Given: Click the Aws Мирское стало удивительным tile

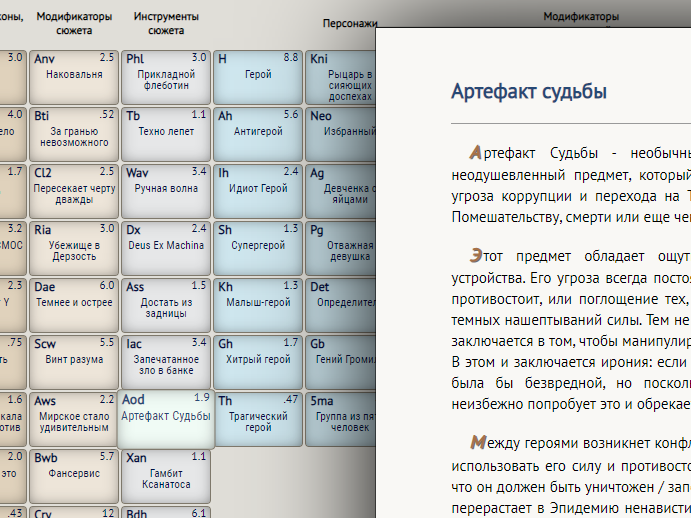Looking at the screenshot, I should [74, 419].
